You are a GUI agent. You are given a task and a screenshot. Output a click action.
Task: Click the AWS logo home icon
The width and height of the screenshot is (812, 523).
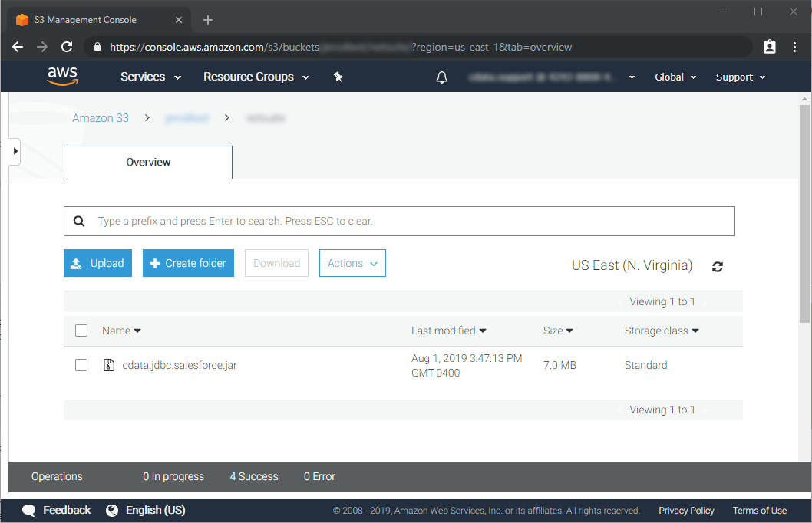(x=62, y=76)
